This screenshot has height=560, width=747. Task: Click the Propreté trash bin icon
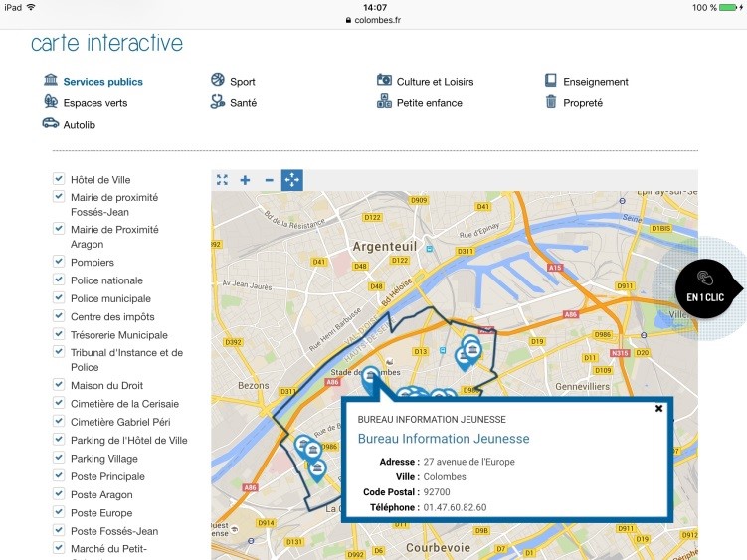pos(551,101)
